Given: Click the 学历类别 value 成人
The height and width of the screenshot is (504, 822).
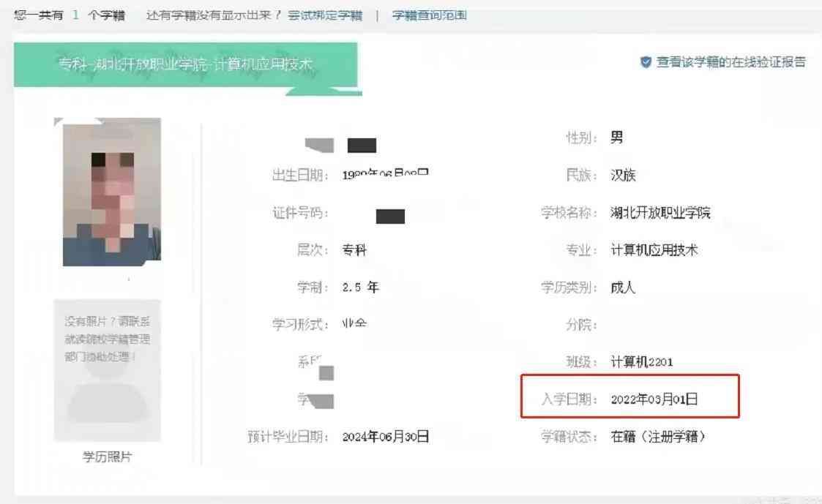Looking at the screenshot, I should click(623, 287).
